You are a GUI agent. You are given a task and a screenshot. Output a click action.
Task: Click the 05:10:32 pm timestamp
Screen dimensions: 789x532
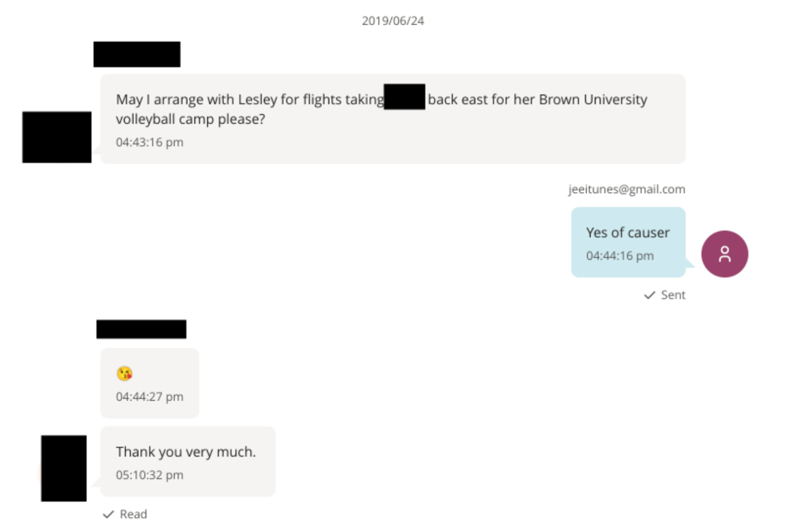pyautogui.click(x=149, y=475)
